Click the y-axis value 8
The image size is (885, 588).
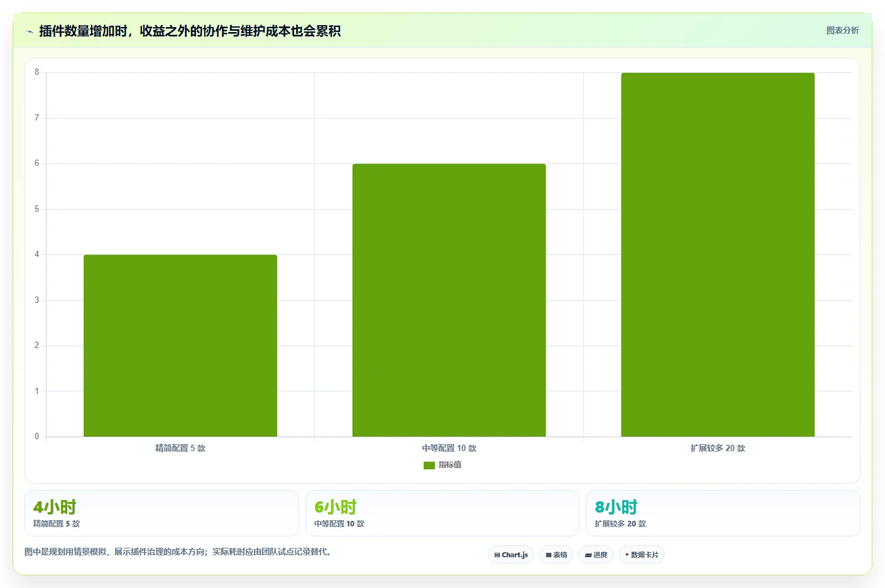click(36, 72)
